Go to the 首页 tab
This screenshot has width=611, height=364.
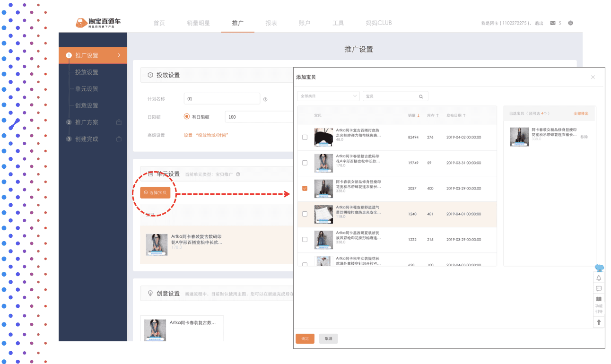[159, 23]
